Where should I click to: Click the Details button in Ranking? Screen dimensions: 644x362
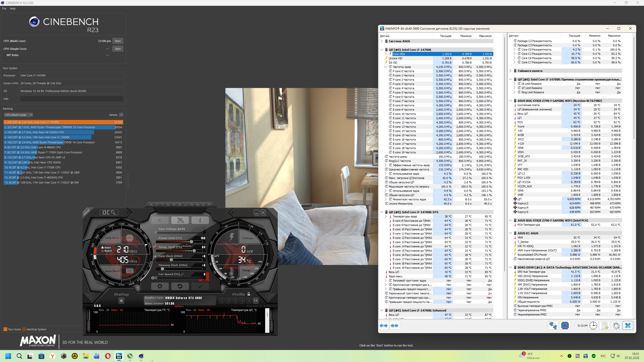point(121,115)
